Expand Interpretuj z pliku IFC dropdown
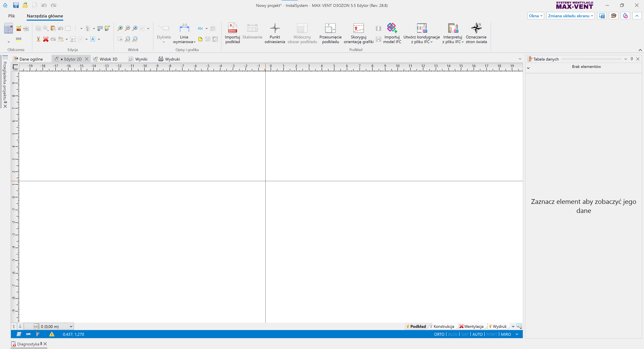This screenshot has width=644, height=349. (463, 42)
